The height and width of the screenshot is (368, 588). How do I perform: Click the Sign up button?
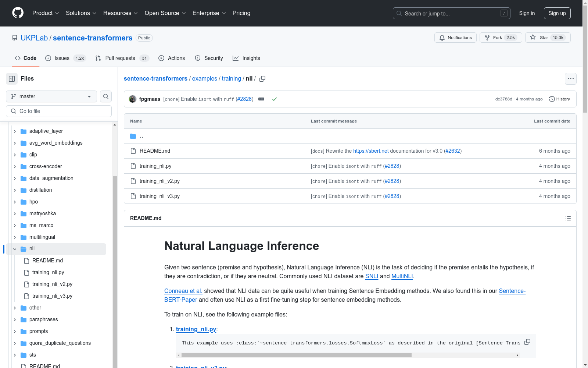[x=557, y=13]
